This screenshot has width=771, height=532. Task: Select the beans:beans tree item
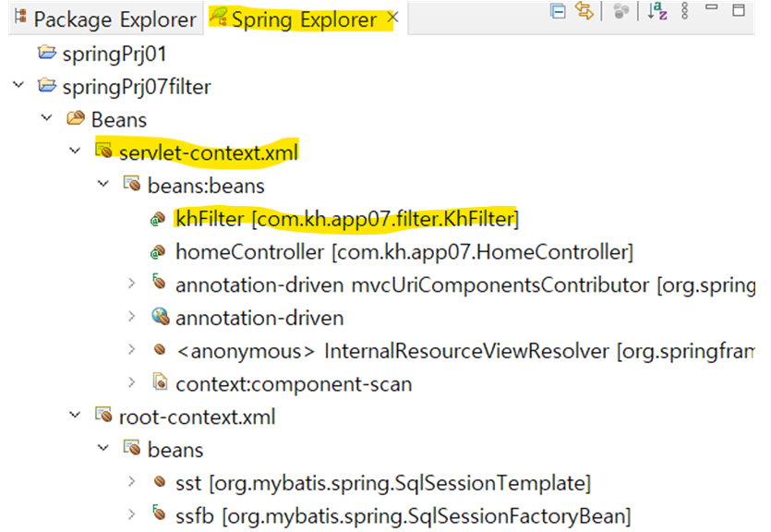pos(206,186)
